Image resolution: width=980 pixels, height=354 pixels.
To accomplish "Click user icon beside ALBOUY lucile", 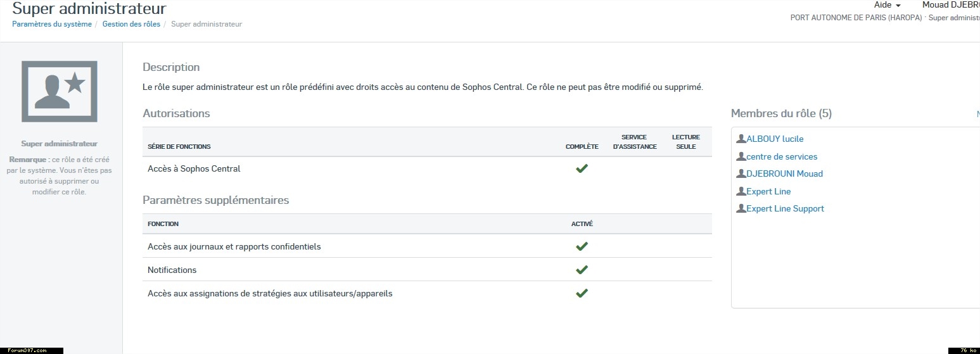I will click(x=741, y=139).
